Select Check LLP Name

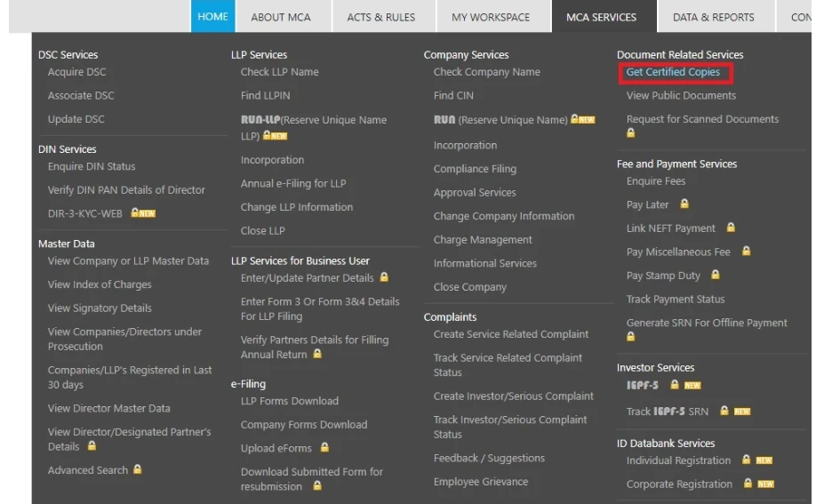(280, 72)
